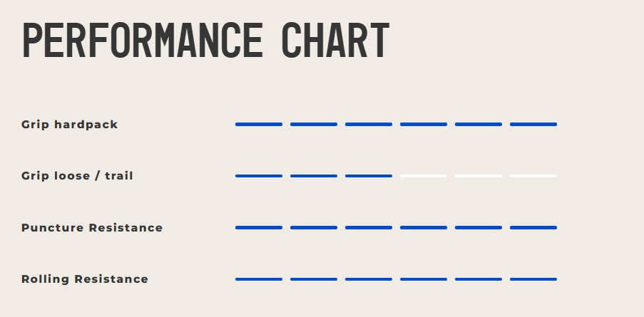Click the Performance Chart heading
644x317 pixels.
[205, 41]
